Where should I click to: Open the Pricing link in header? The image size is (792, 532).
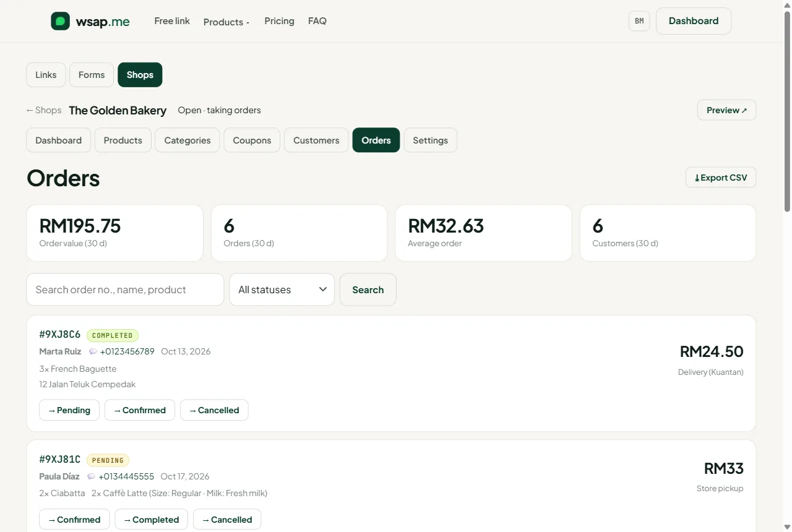[279, 21]
